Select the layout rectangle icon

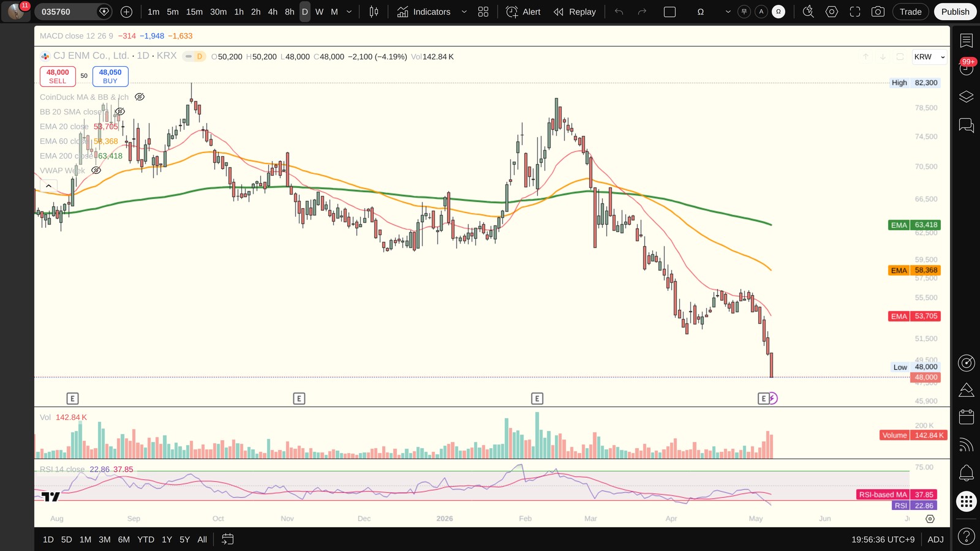coord(670,12)
